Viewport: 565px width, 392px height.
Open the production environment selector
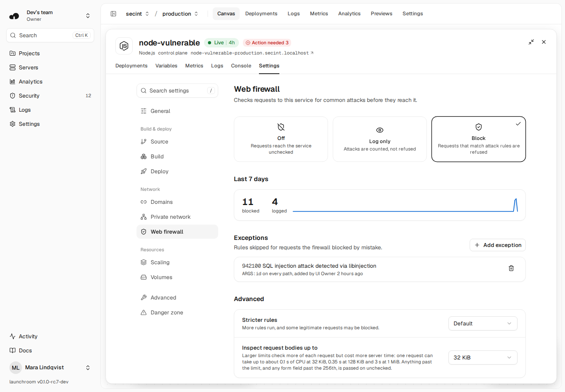(180, 14)
